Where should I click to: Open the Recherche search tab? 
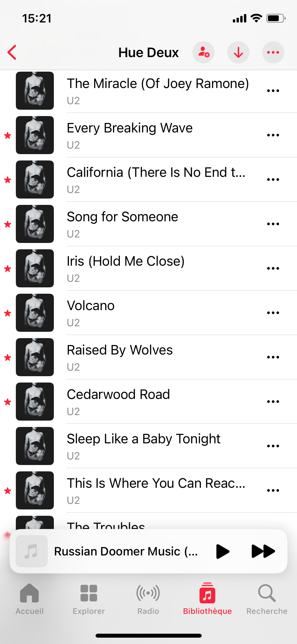pos(267,599)
